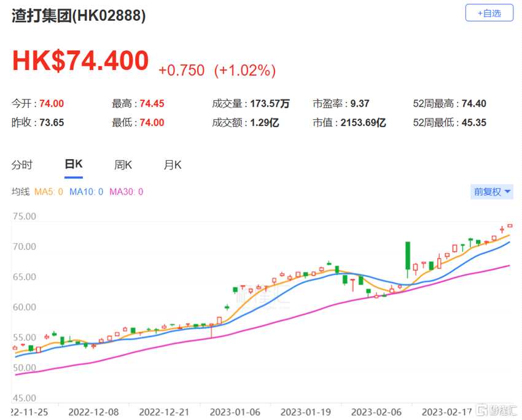The image size is (522, 420).
Task: Open the 月K chart tab
Action: (173, 165)
